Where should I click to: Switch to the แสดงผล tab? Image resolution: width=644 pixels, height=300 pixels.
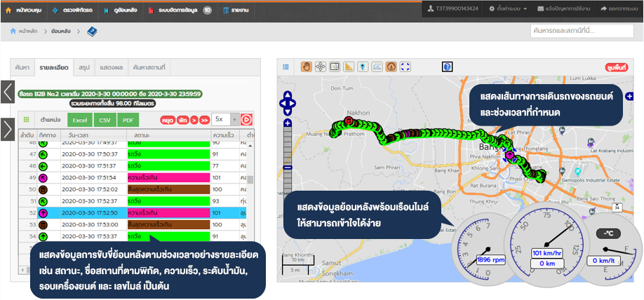pyautogui.click(x=112, y=67)
